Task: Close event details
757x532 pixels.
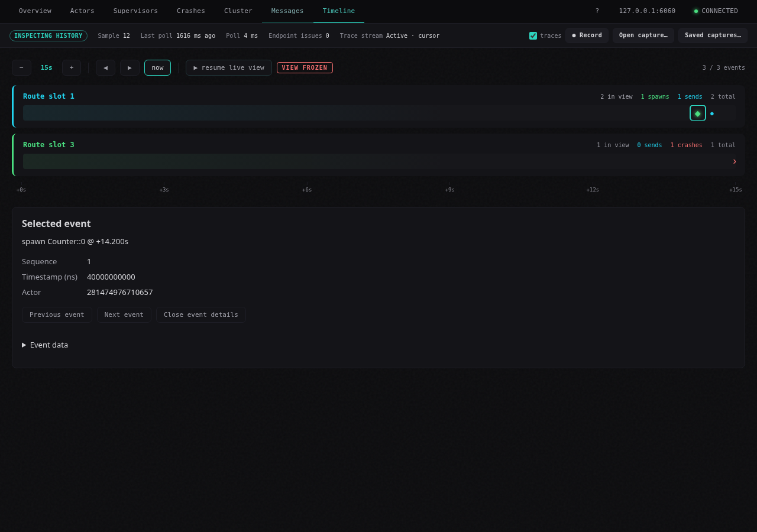Action: [201, 314]
